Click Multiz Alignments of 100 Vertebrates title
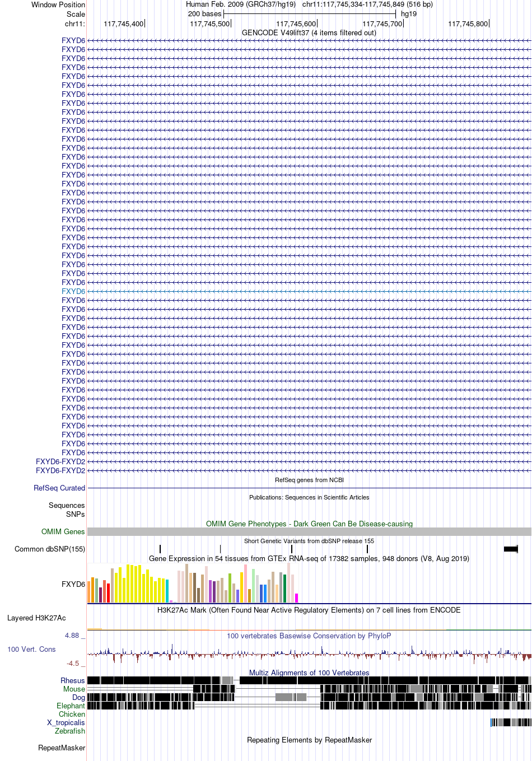 (x=309, y=673)
